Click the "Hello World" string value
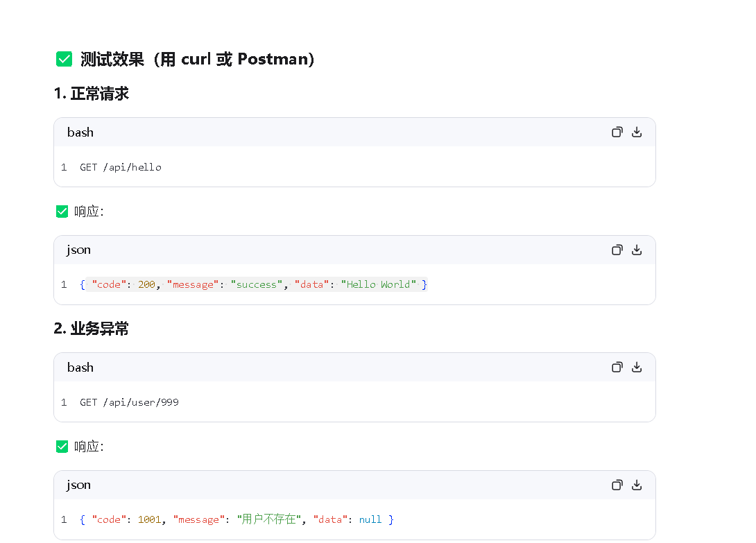This screenshot has height=543, width=756. click(379, 284)
